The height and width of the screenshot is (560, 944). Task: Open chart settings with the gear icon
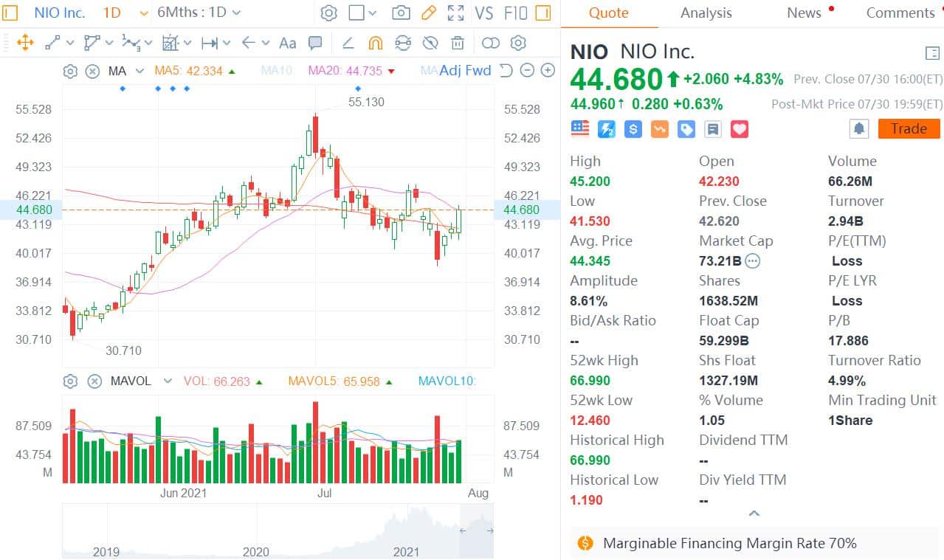[329, 13]
